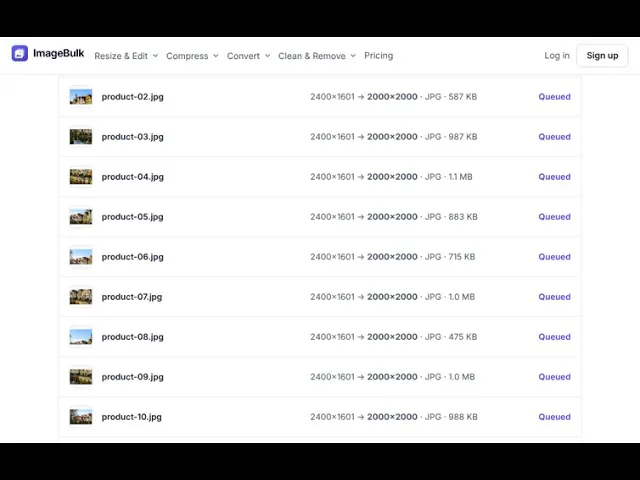Click Queued status for product-06.jpg
Screen dimensions: 640x480
[x=554, y=257]
